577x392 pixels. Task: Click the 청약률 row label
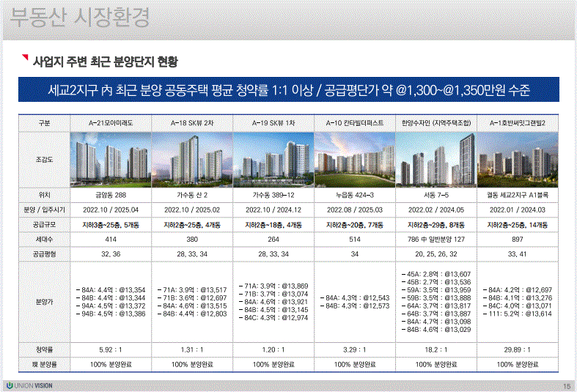click(x=45, y=350)
